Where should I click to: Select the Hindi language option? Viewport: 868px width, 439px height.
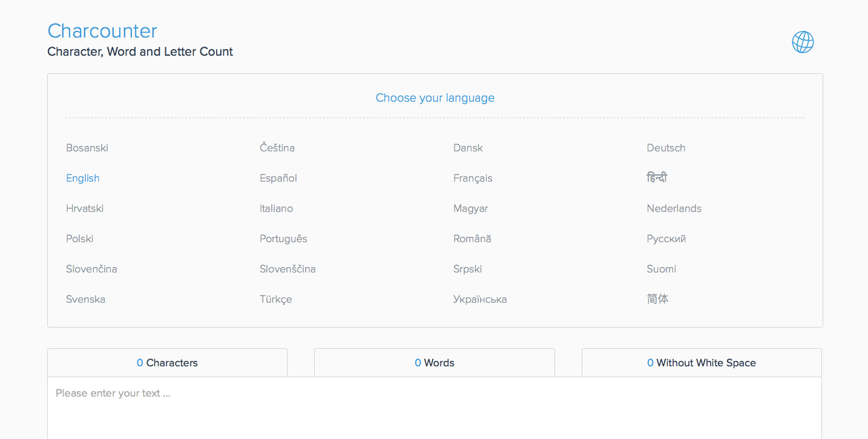click(x=657, y=178)
